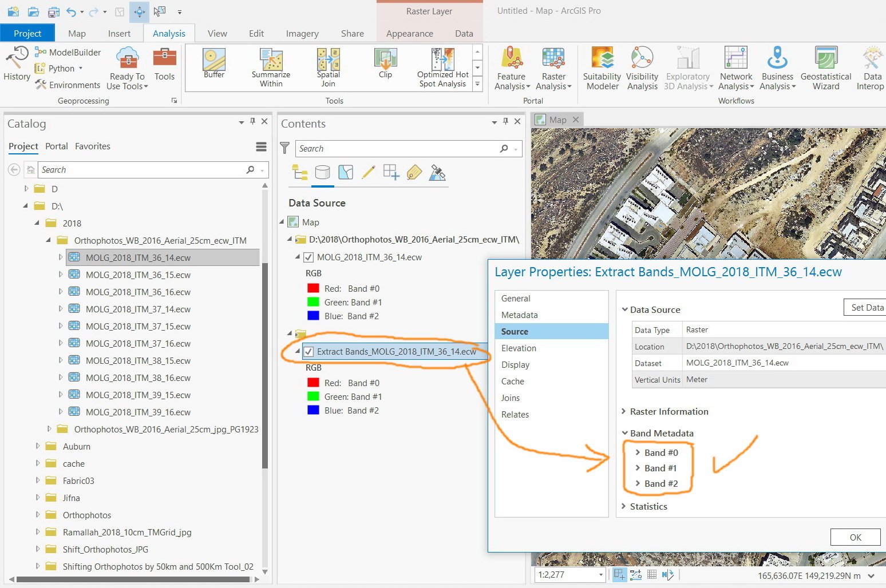
Task: Uncheck the MOLG_2018_ITM_36_14.ecw layer checkbox
Action: [x=308, y=257]
